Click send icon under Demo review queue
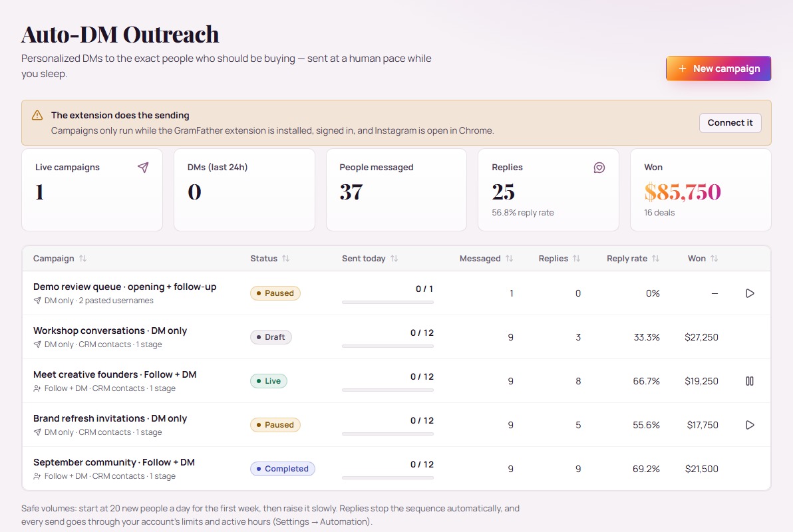 point(37,301)
